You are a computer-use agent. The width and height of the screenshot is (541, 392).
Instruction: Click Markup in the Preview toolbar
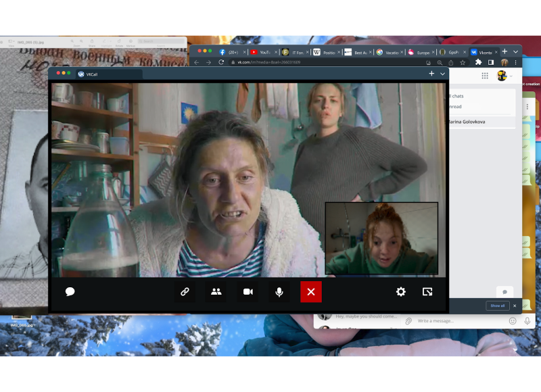point(131,43)
